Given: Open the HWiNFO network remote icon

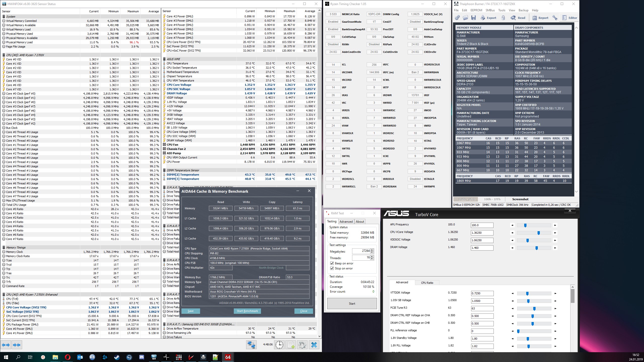Looking at the screenshot, I should [251, 345].
